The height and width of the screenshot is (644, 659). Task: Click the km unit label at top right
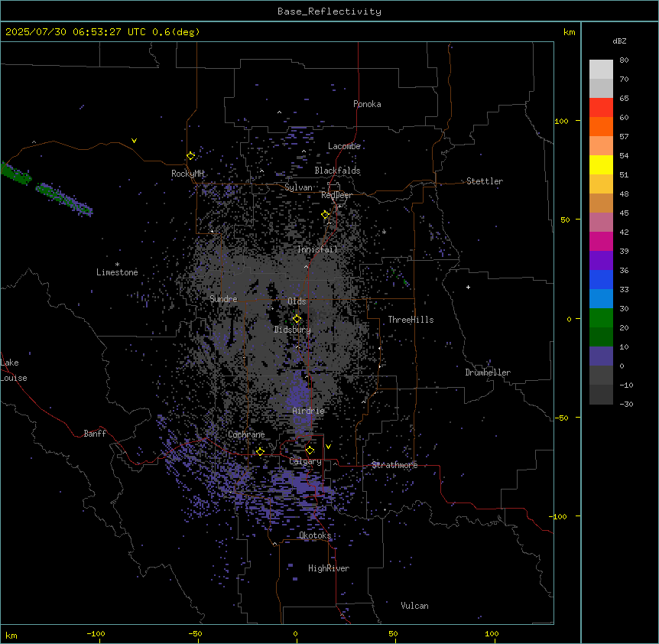[x=569, y=32]
